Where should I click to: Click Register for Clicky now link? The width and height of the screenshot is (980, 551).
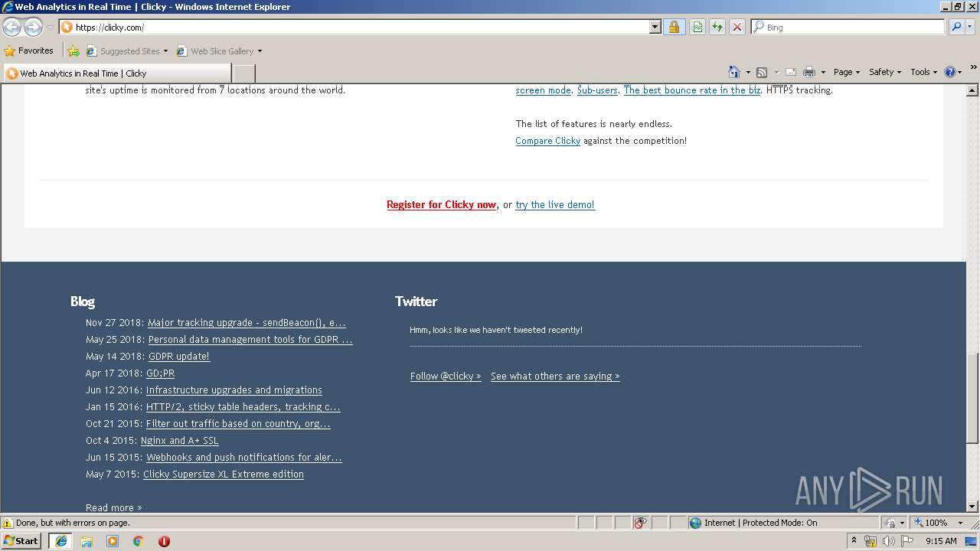point(441,204)
